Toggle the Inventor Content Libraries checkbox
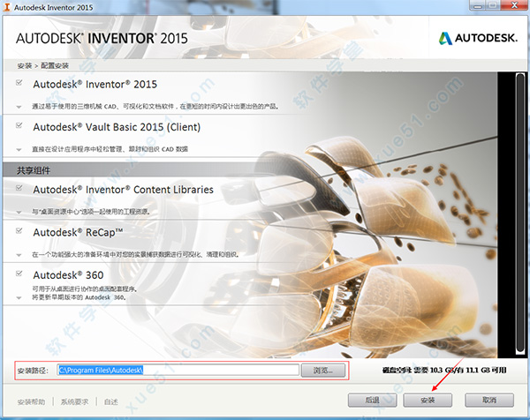 [x=19, y=188]
